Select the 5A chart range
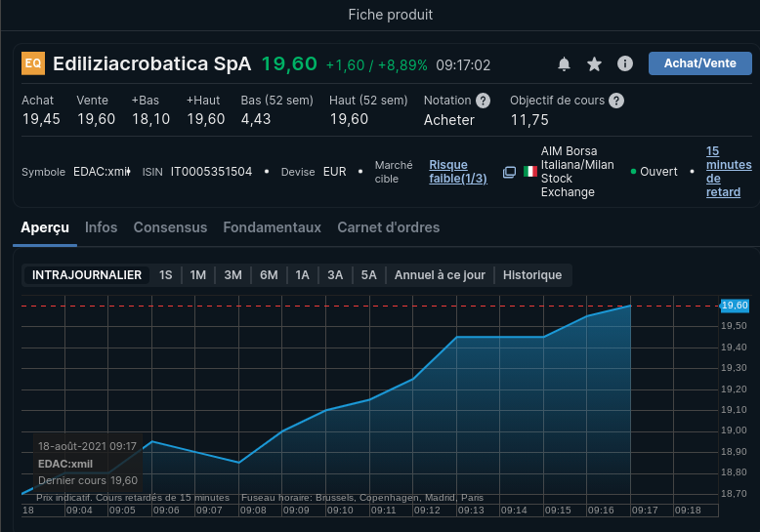 [368, 275]
